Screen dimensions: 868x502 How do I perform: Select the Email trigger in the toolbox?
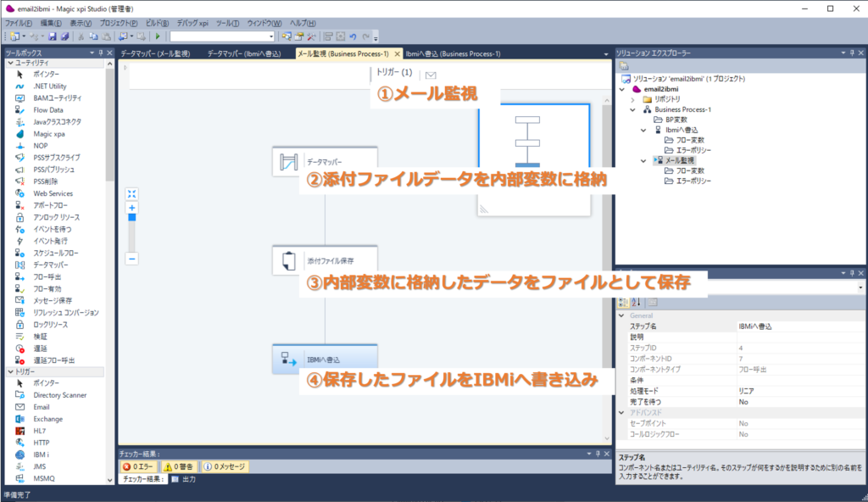(41, 407)
